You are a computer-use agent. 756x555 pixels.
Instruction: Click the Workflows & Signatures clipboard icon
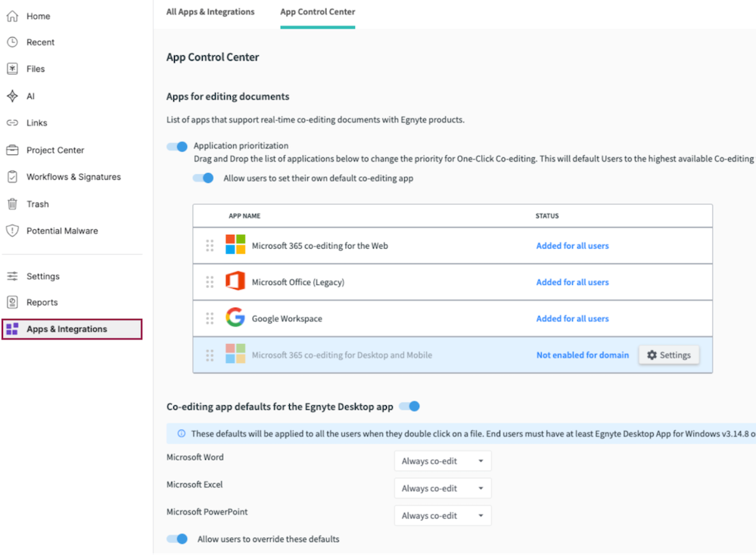click(x=13, y=177)
